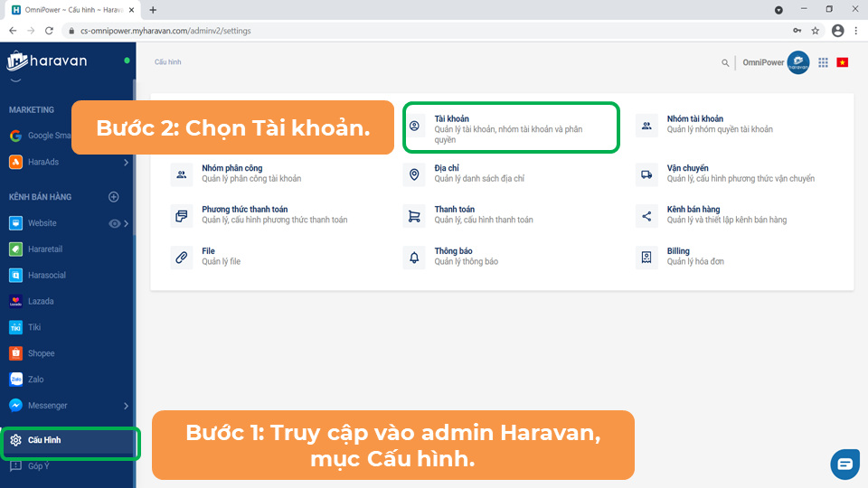Open the Chrome profile icon
This screenshot has height=488, width=868.
(837, 31)
